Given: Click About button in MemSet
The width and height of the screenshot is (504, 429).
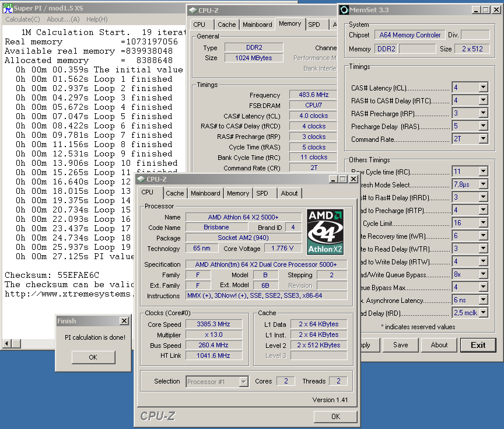Looking at the screenshot, I should point(439,345).
